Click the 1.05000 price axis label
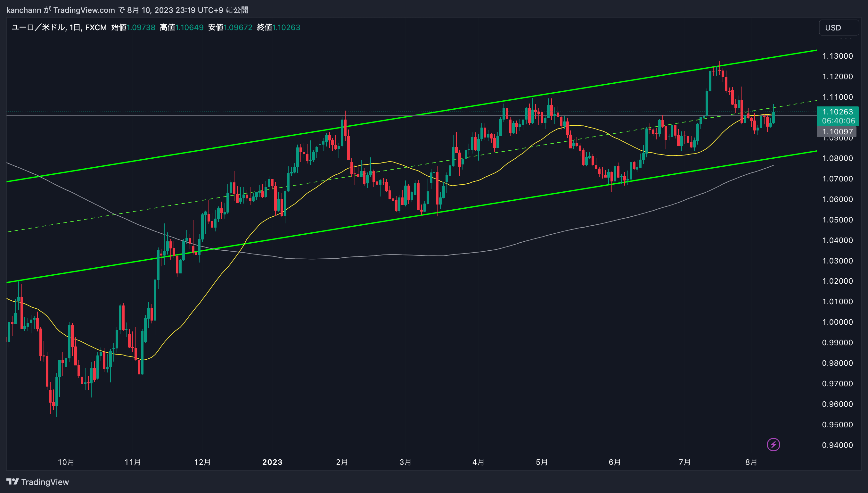 coord(838,220)
